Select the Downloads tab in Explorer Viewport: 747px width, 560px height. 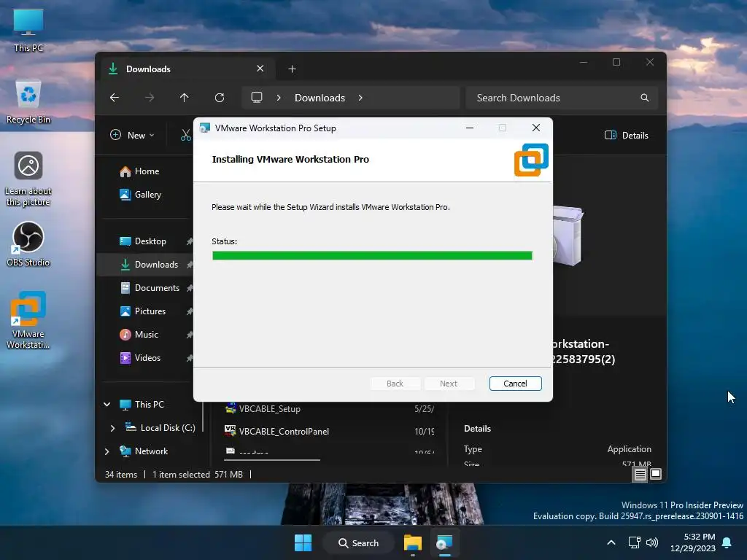(187, 69)
